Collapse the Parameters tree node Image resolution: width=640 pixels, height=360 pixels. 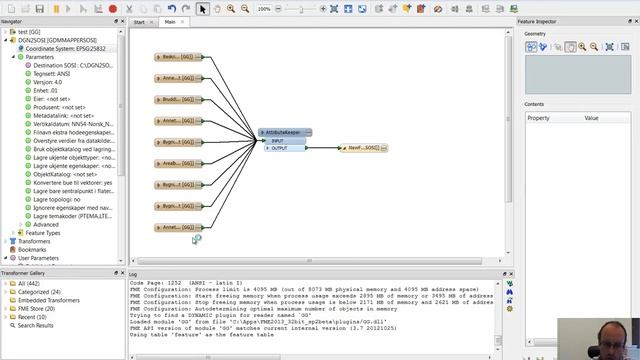(x=13, y=57)
